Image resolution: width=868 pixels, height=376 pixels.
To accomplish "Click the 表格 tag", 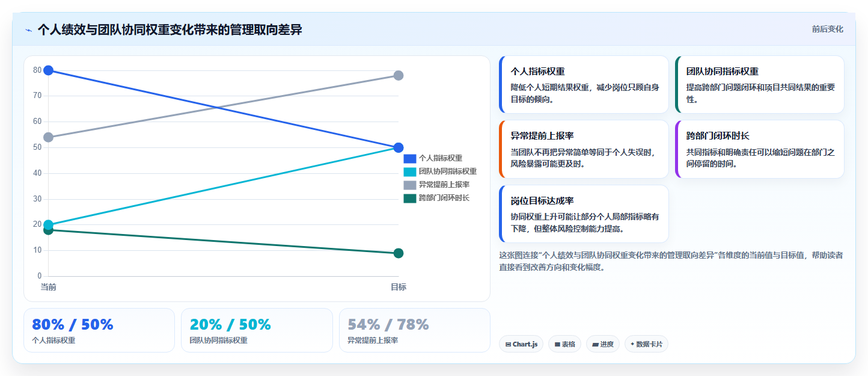I will pyautogui.click(x=564, y=344).
